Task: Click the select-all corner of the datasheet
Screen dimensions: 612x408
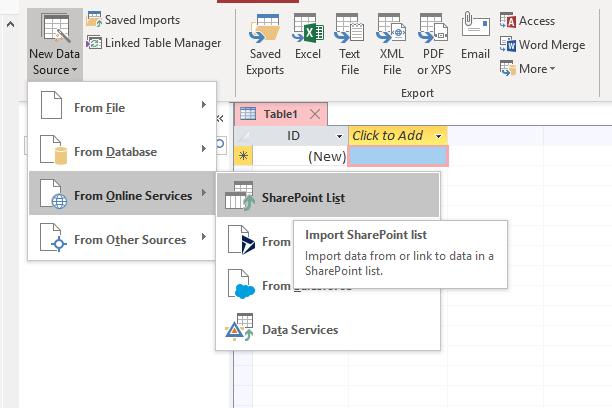Action: point(244,136)
